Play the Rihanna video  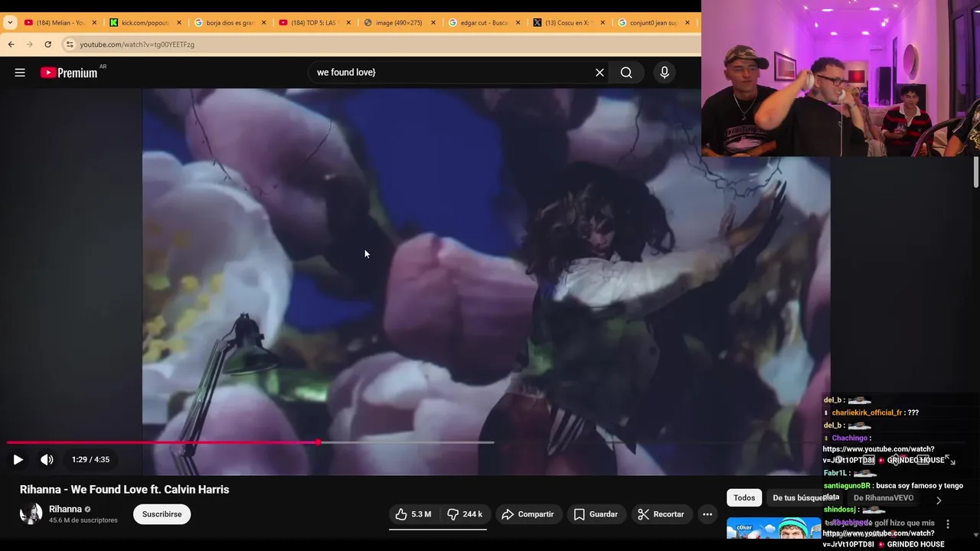click(18, 460)
